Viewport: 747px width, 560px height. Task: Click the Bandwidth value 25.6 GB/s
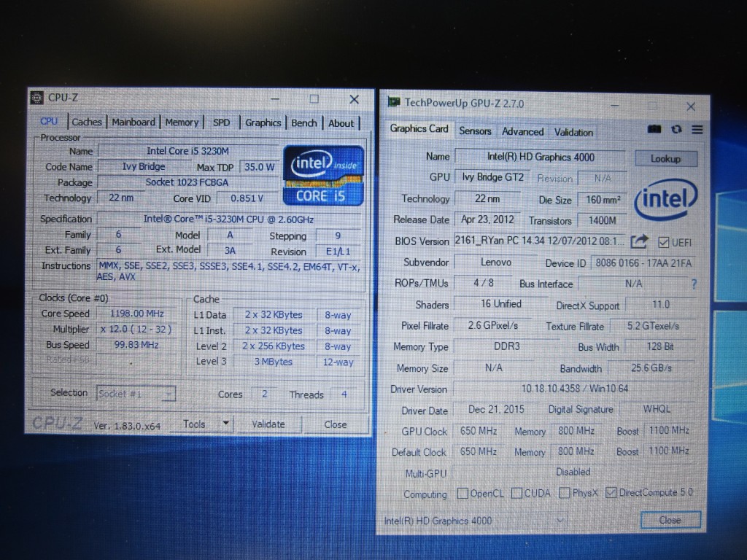[651, 368]
